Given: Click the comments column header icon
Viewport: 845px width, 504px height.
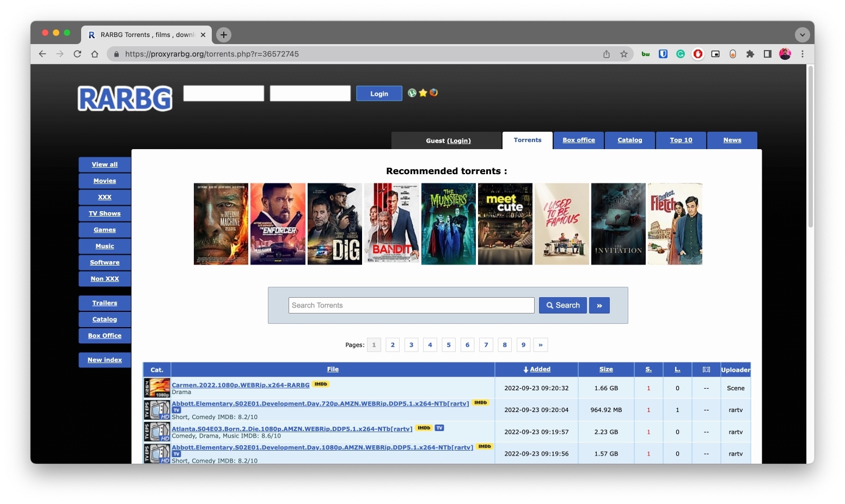Looking at the screenshot, I should (x=706, y=370).
